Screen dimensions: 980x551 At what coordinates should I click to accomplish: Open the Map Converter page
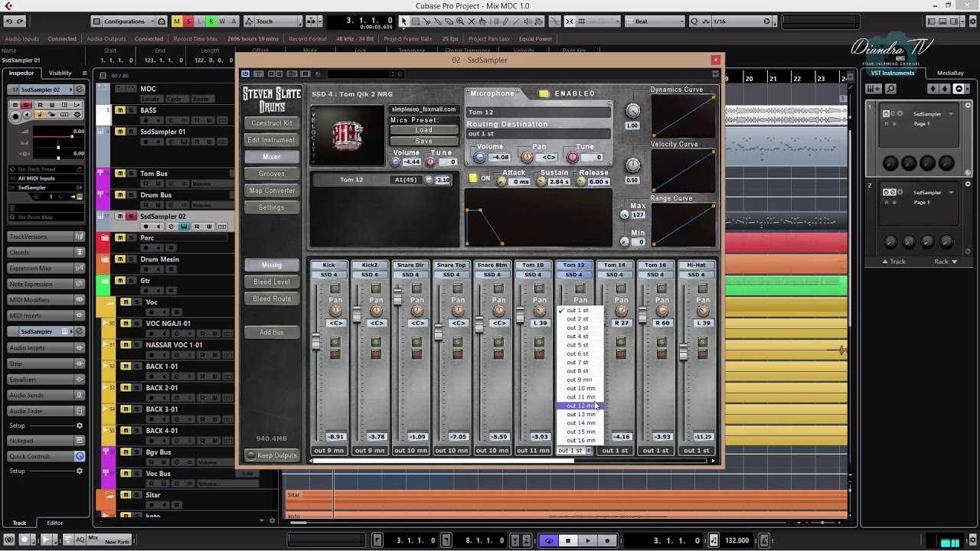tap(272, 191)
